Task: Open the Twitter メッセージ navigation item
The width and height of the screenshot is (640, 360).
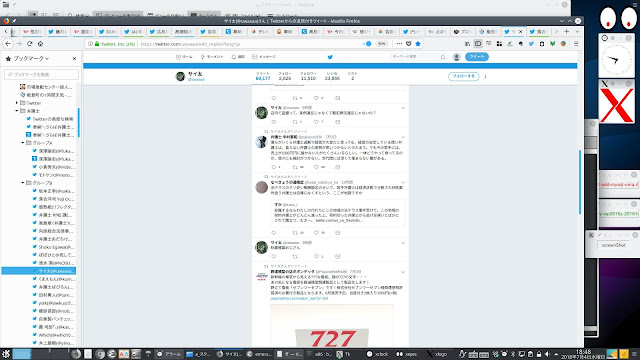Action: click(x=264, y=57)
